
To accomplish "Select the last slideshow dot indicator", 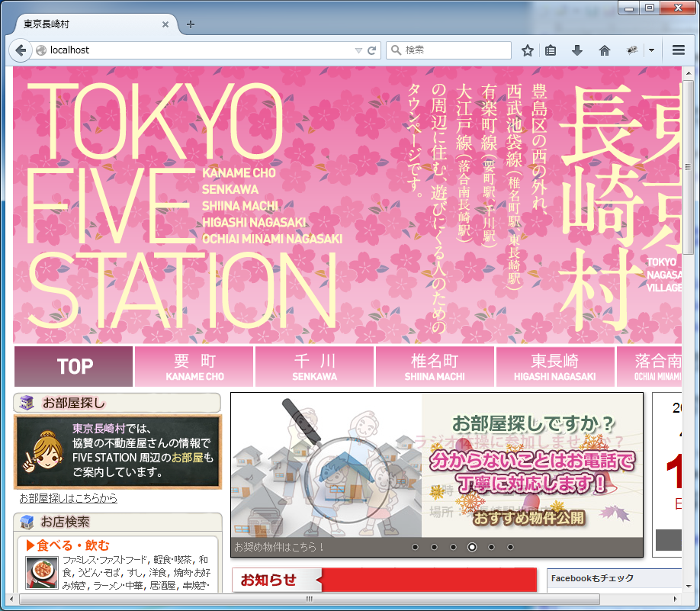I will [x=510, y=547].
